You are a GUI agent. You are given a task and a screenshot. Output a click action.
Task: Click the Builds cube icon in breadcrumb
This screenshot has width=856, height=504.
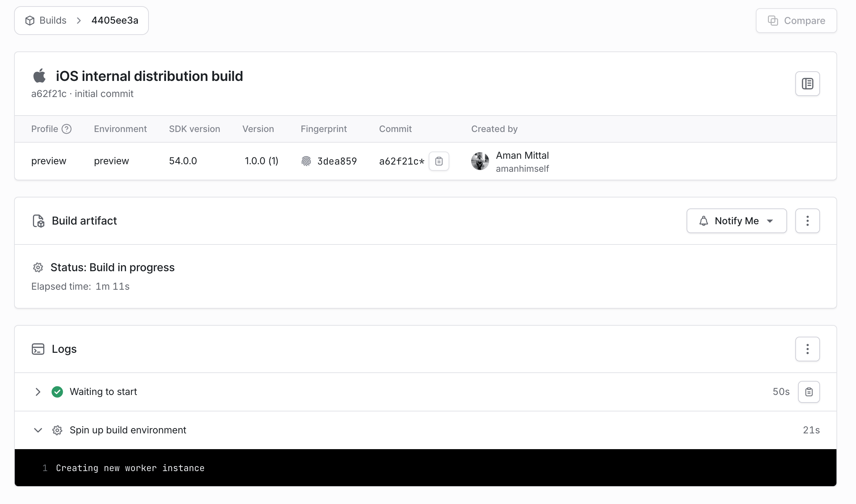(x=30, y=21)
